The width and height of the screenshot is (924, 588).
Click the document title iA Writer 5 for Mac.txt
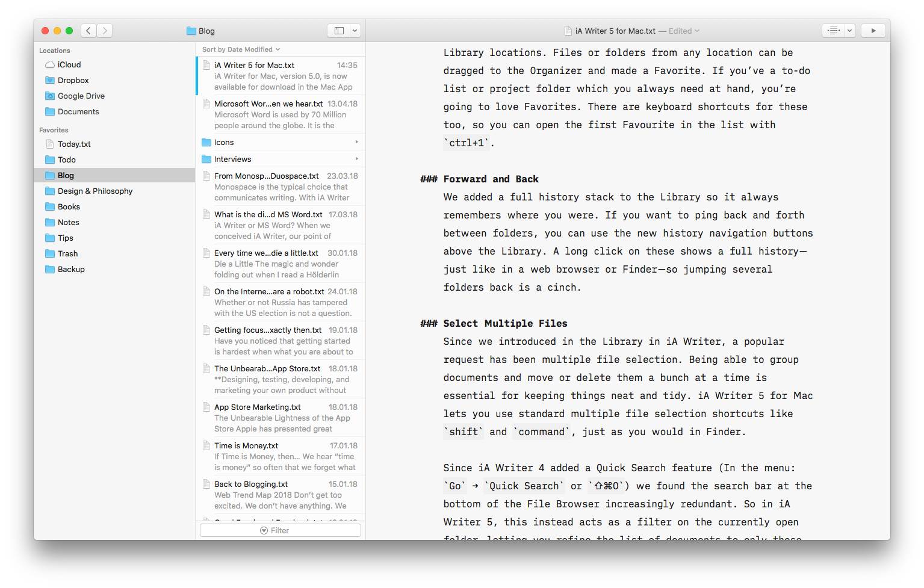point(615,31)
